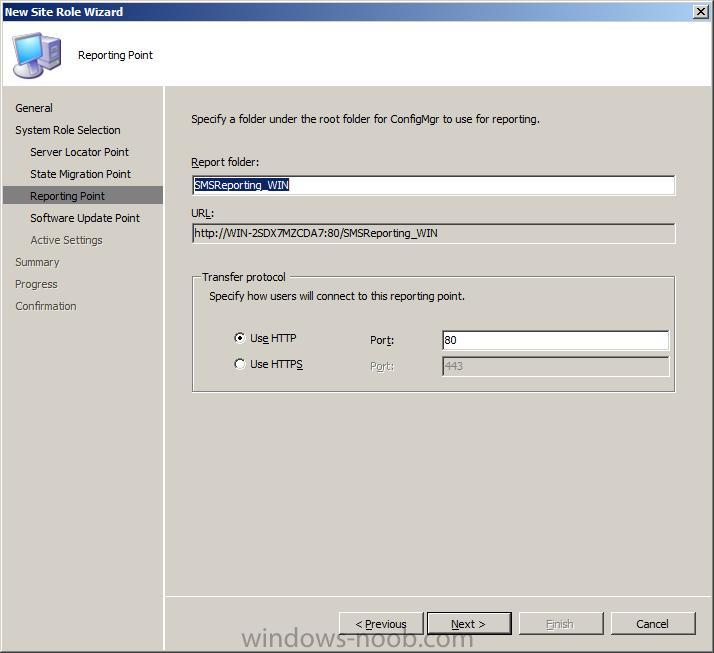This screenshot has height=653, width=714.
Task: Click the 'URL:' label
Action: coord(202,213)
